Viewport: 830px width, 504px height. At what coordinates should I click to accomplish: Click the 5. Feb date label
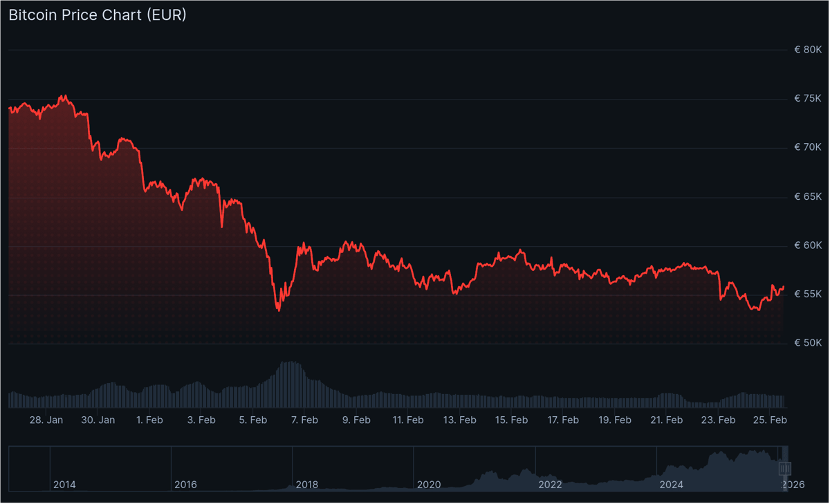click(x=253, y=420)
